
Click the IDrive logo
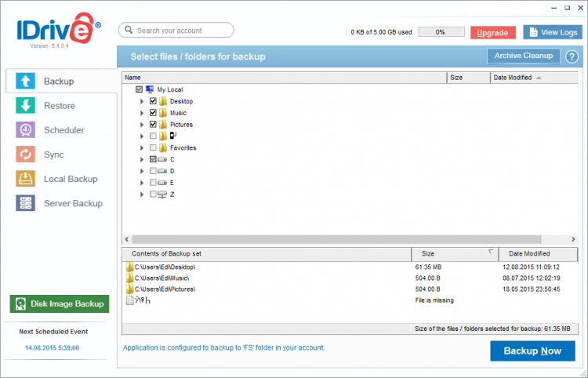coord(59,28)
